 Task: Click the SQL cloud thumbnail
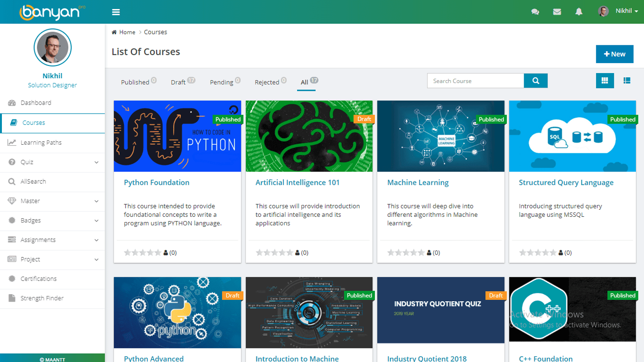[572, 136]
